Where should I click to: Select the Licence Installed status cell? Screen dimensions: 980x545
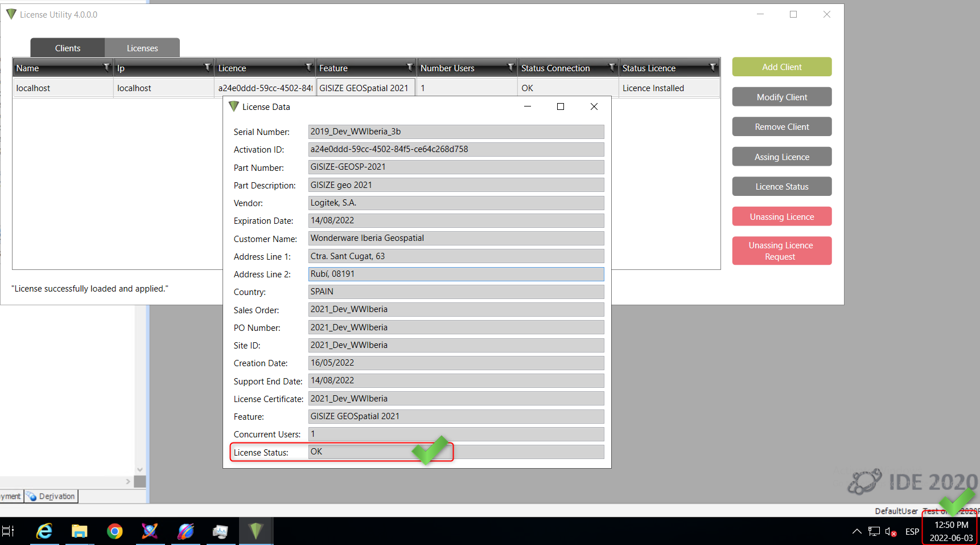[x=669, y=88]
